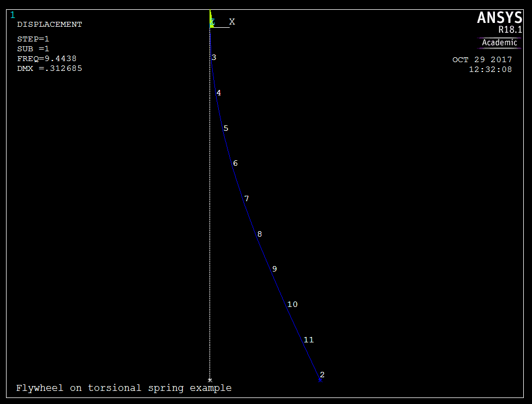Click the SUB =1 legend entry
The width and height of the screenshot is (532, 404).
click(33, 49)
